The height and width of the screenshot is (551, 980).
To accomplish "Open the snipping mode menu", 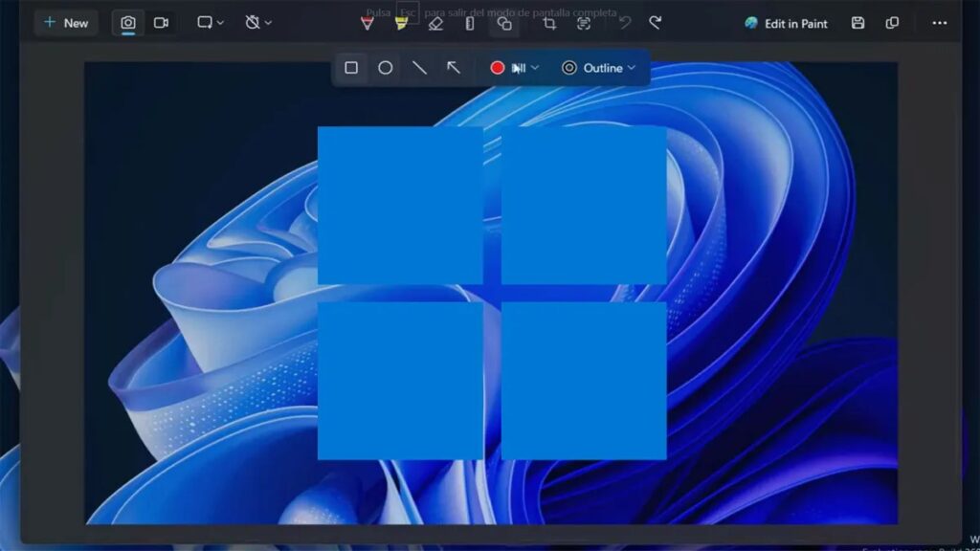I will [207, 22].
